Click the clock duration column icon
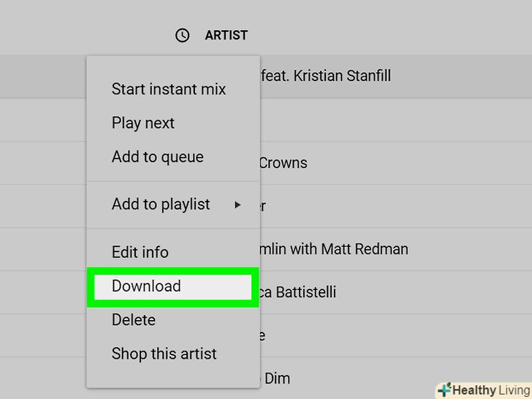Image resolution: width=532 pixels, height=399 pixels. coord(182,35)
